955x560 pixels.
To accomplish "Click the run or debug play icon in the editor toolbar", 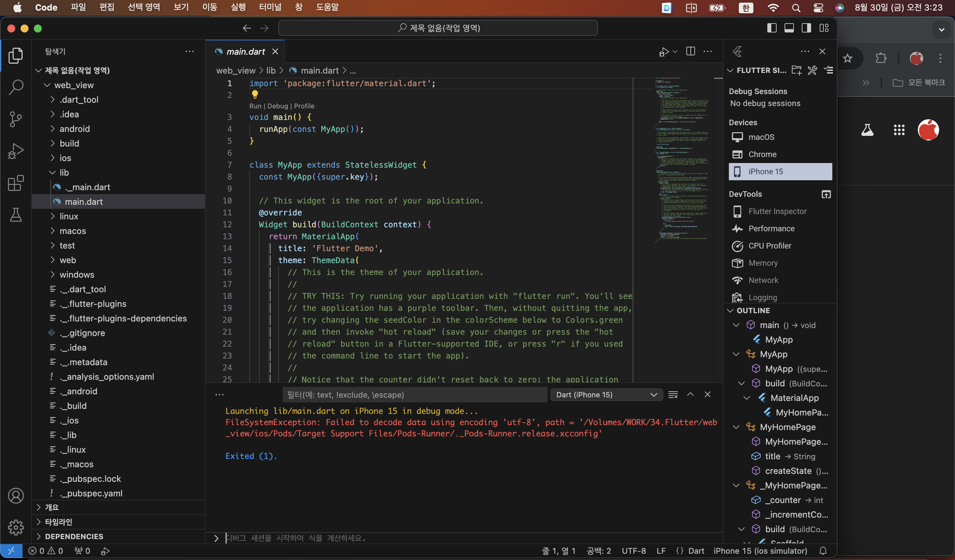I will coord(664,51).
